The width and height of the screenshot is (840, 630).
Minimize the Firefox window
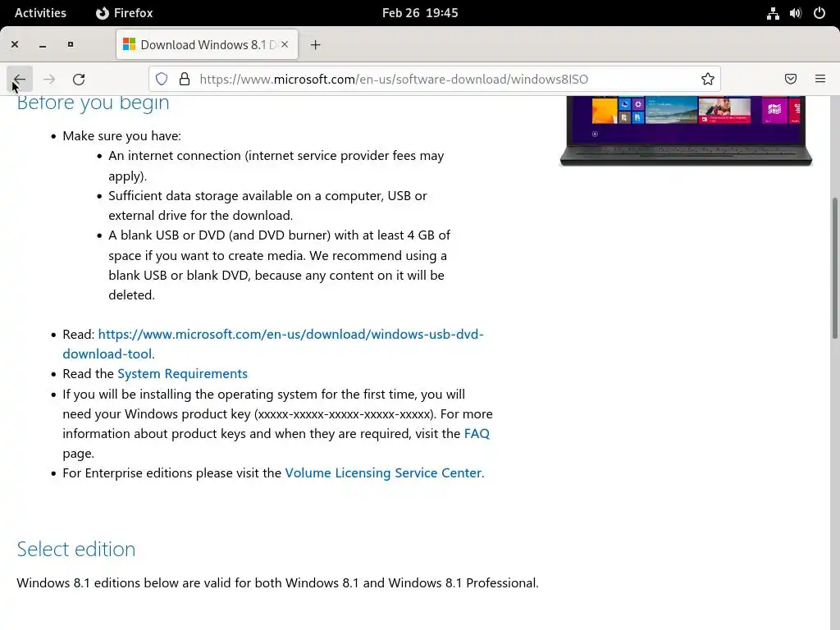pos(43,45)
